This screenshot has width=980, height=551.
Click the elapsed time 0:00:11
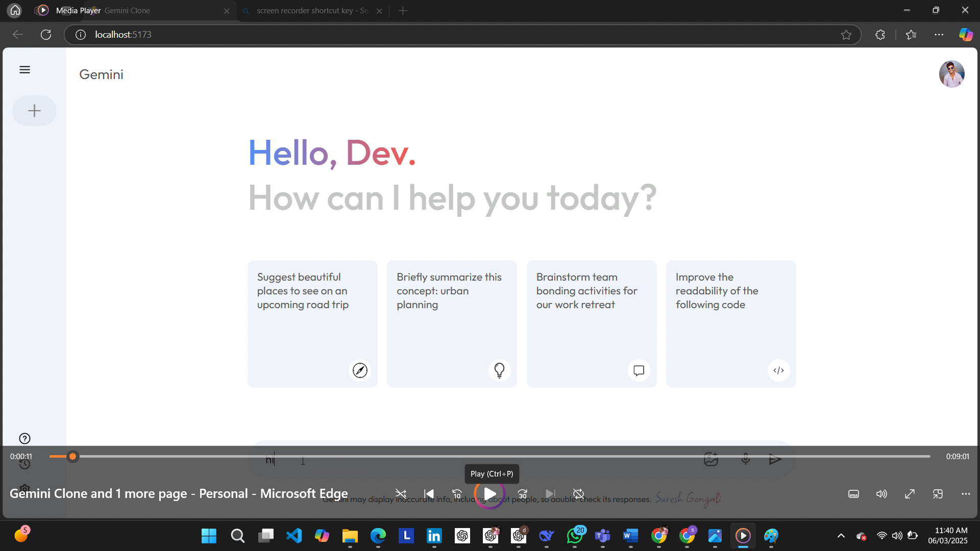(21, 457)
